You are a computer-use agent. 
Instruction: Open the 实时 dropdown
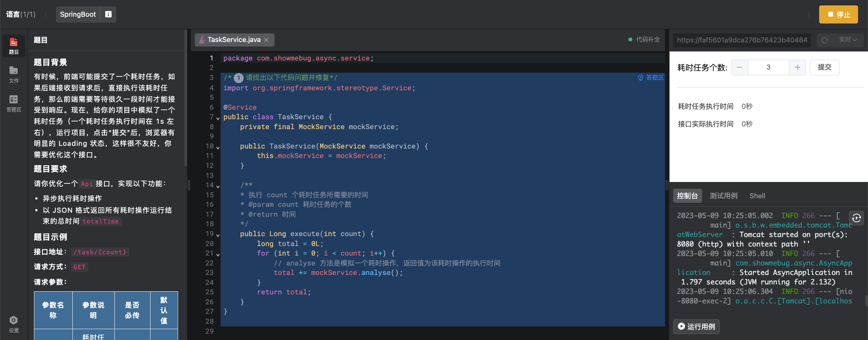point(848,40)
